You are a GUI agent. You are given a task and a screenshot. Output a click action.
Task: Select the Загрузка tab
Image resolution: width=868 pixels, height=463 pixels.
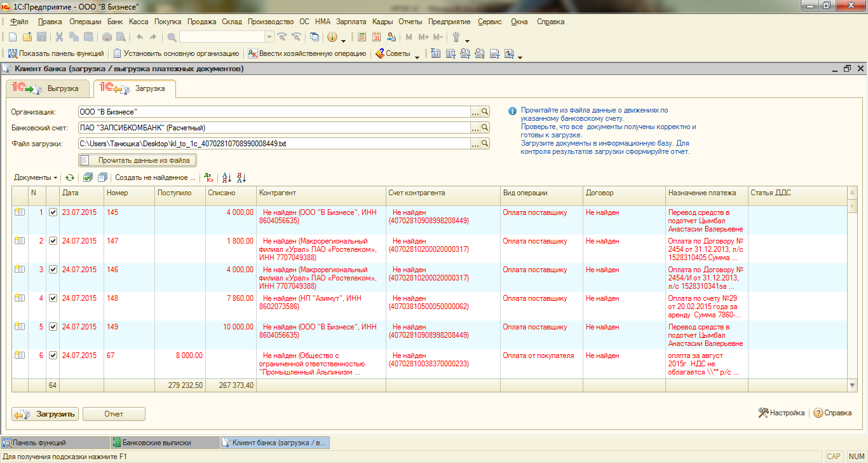click(x=134, y=88)
